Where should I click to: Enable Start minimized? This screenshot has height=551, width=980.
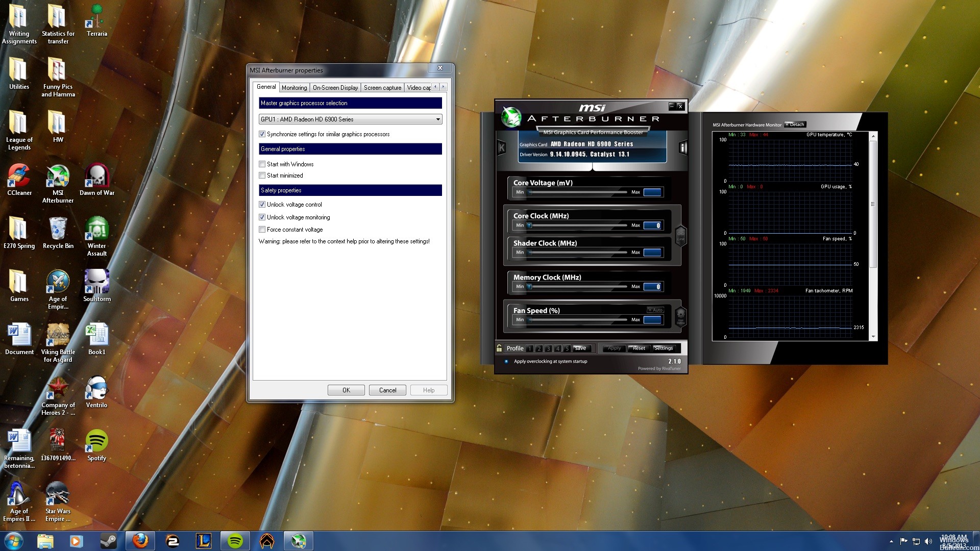click(262, 176)
